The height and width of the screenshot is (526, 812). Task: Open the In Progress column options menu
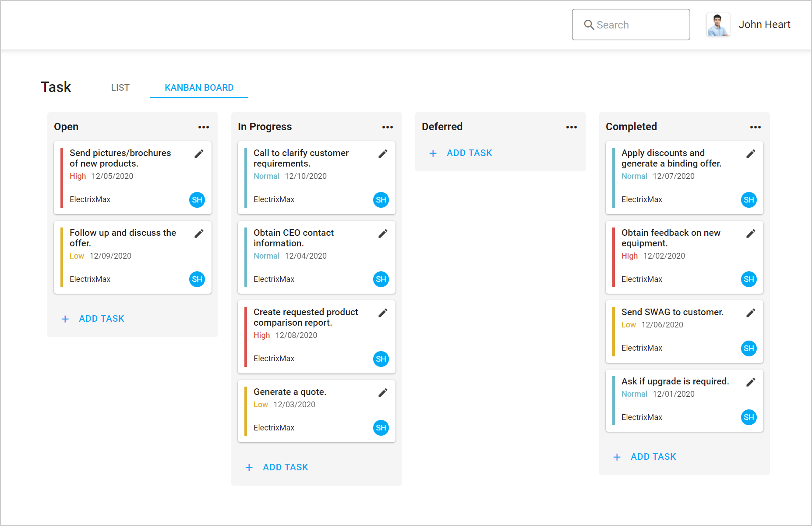(x=388, y=127)
